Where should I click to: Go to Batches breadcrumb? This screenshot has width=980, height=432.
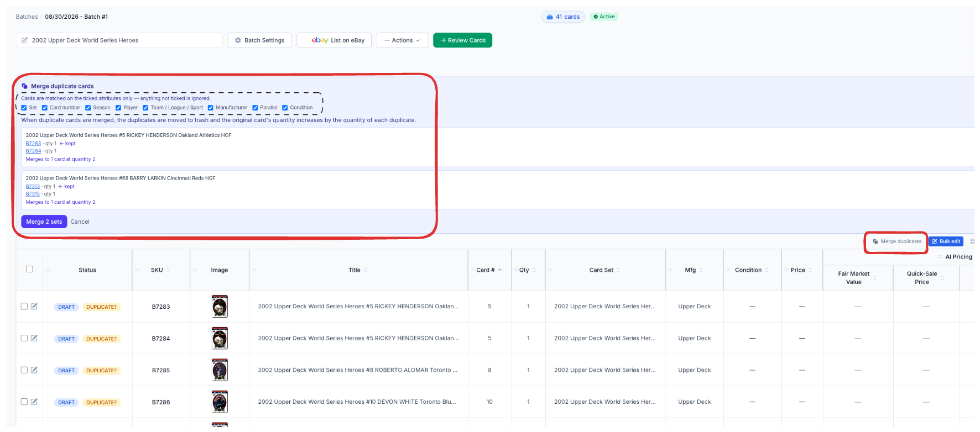(27, 17)
